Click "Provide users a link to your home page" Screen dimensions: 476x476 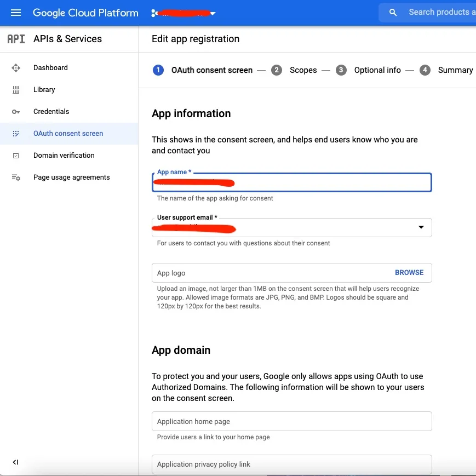[x=214, y=437]
